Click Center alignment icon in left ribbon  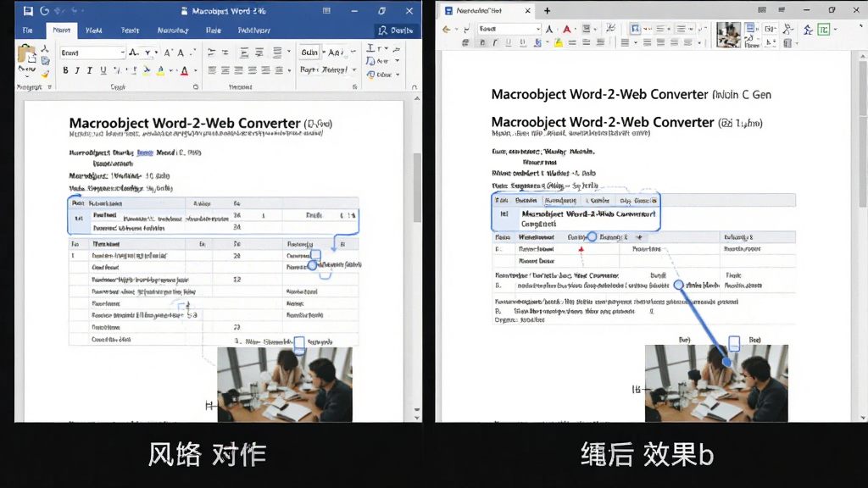(225, 70)
